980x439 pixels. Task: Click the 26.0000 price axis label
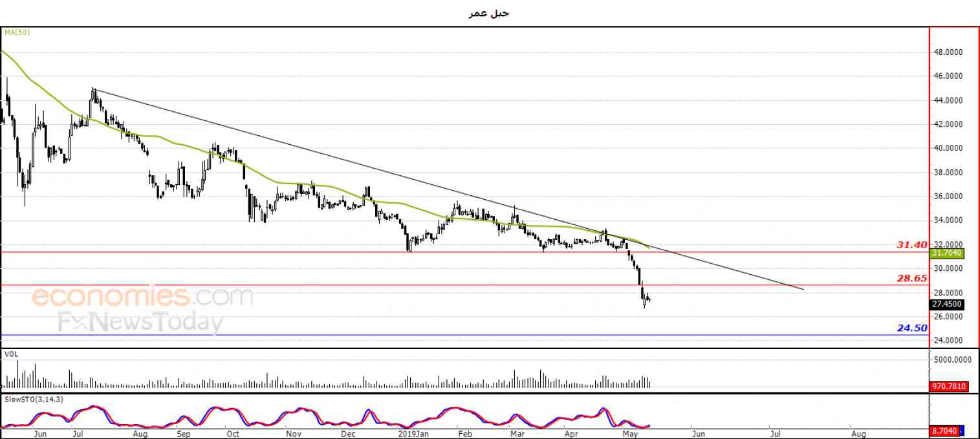pyautogui.click(x=949, y=317)
